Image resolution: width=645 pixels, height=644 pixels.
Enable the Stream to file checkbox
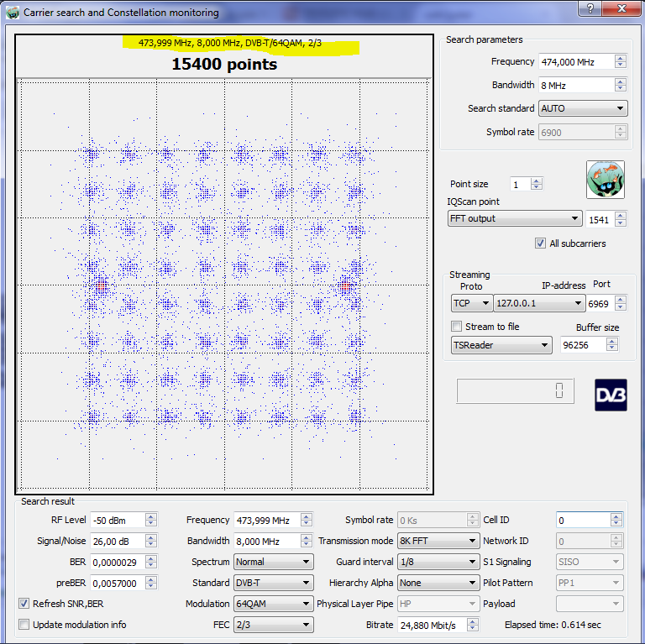[457, 327]
